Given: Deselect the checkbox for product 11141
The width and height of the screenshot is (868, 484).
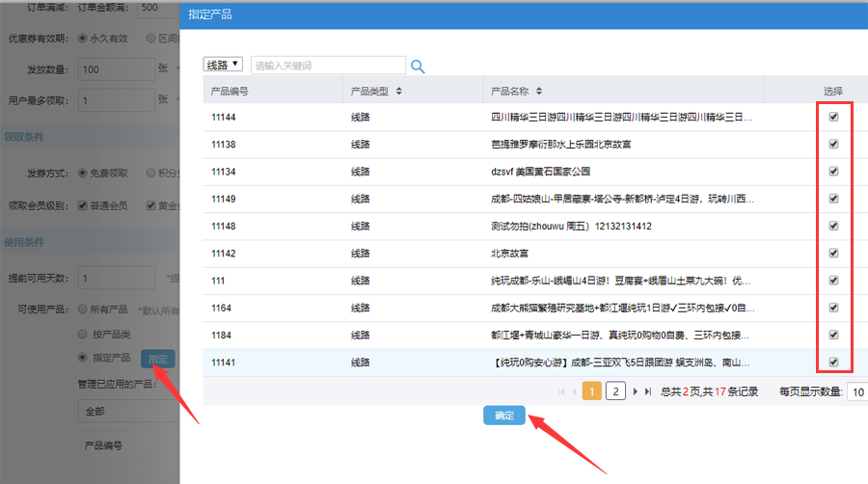Looking at the screenshot, I should 833,363.
